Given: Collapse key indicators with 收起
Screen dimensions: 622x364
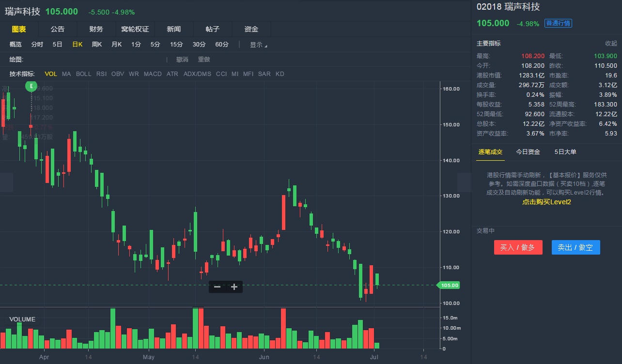Looking at the screenshot, I should tap(611, 44).
